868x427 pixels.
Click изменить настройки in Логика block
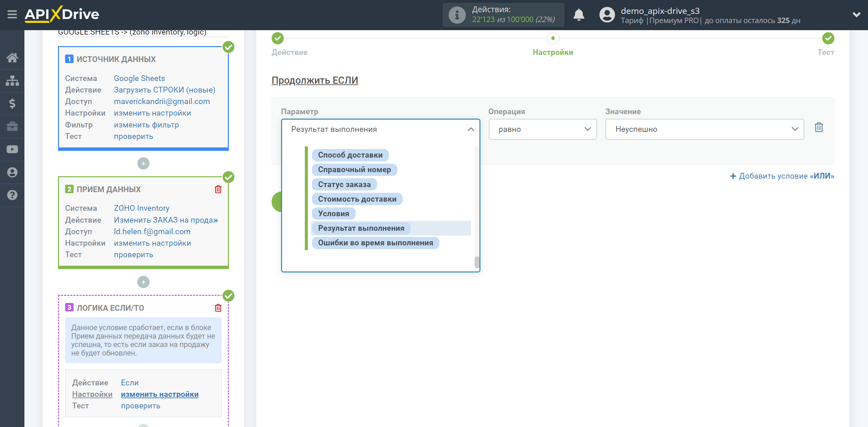coord(160,394)
